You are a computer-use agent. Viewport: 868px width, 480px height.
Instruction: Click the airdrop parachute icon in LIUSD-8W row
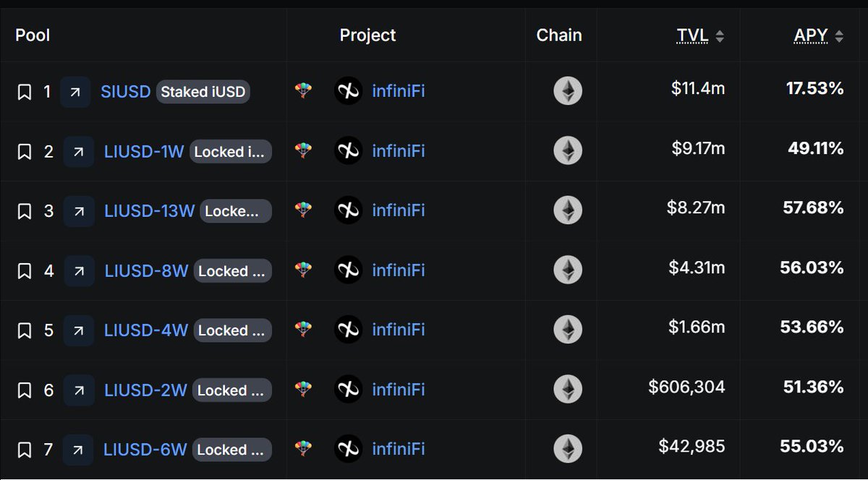pyautogui.click(x=303, y=270)
